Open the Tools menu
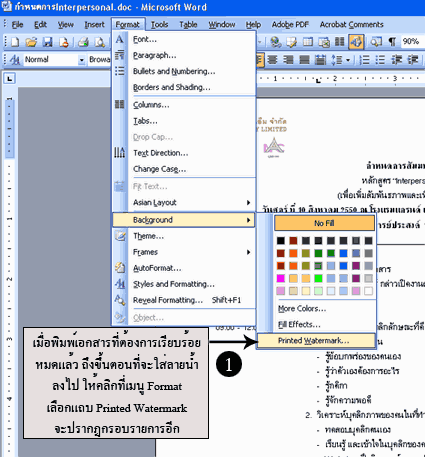Viewport: 425px width, 457px height. pyautogui.click(x=159, y=25)
